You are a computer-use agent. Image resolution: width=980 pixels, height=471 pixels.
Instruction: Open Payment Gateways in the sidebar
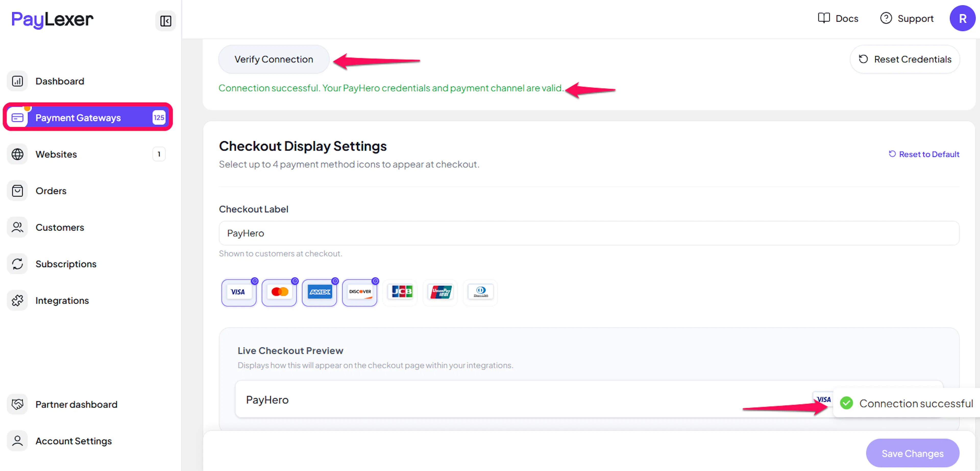coord(88,118)
